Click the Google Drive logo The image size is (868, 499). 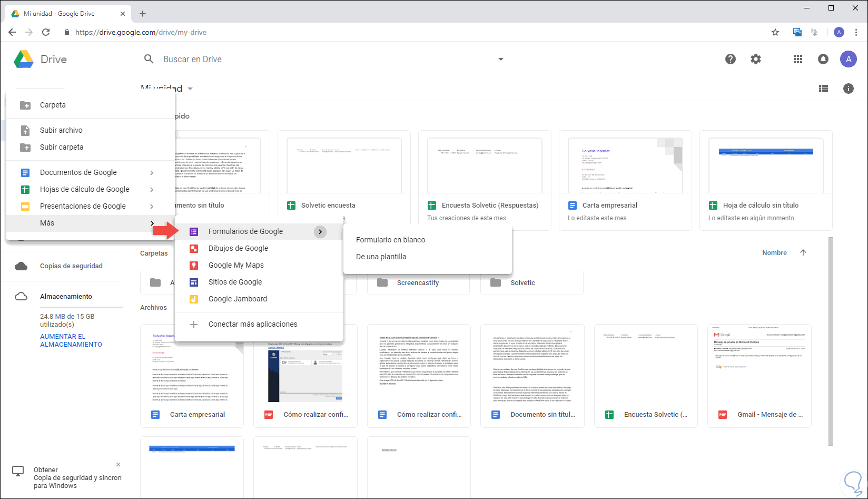tap(24, 60)
